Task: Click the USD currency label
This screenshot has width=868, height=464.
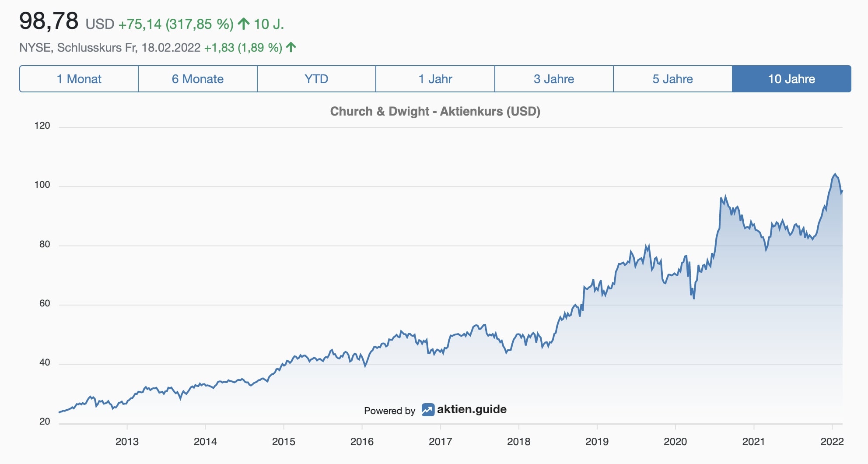Action: tap(100, 24)
